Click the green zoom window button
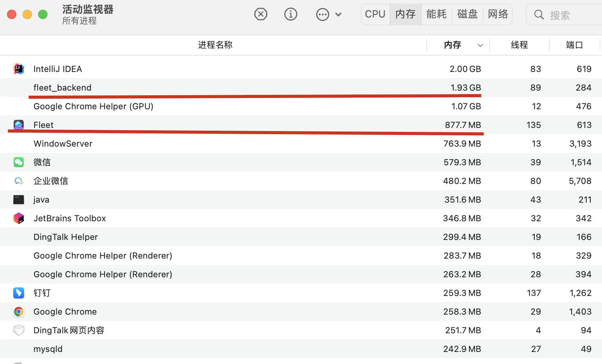The width and height of the screenshot is (602, 364). pos(43,14)
